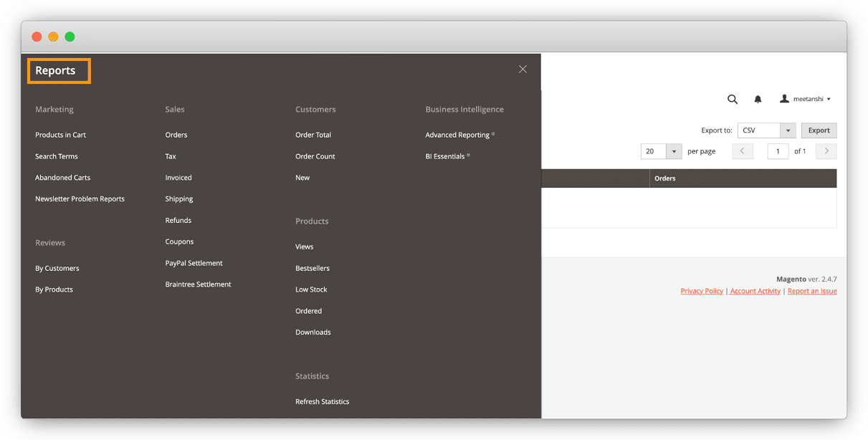This screenshot has height=440, width=868.
Task: Click the Statistics section heading
Action: point(313,376)
